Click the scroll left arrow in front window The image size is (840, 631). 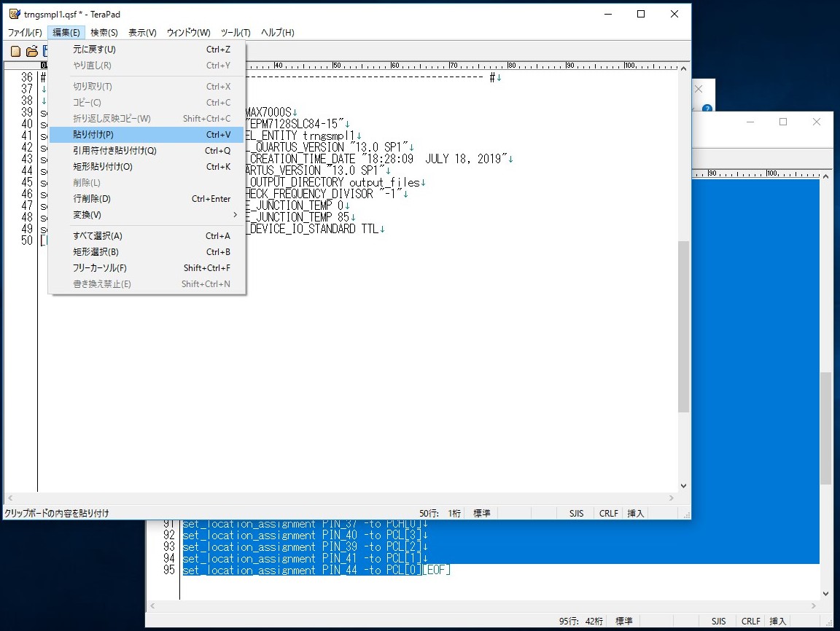[x=10, y=498]
